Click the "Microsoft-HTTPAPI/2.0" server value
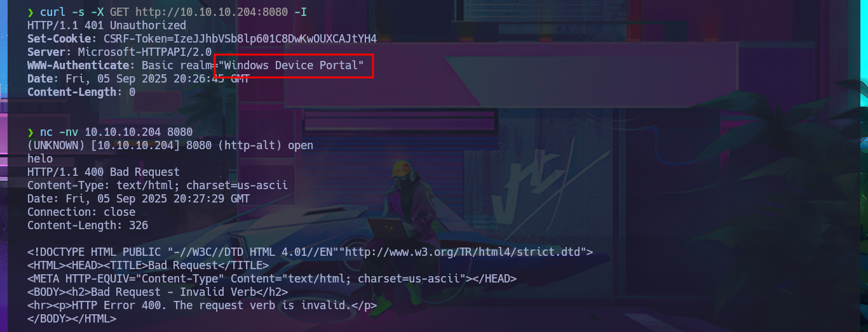868x332 pixels. coord(145,52)
